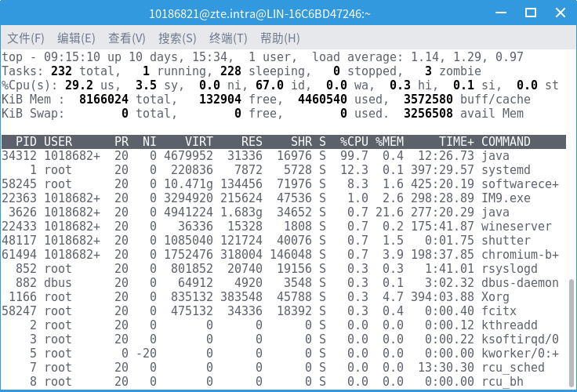Click the TIME+ column header
This screenshot has height=392, width=577.
457,142
